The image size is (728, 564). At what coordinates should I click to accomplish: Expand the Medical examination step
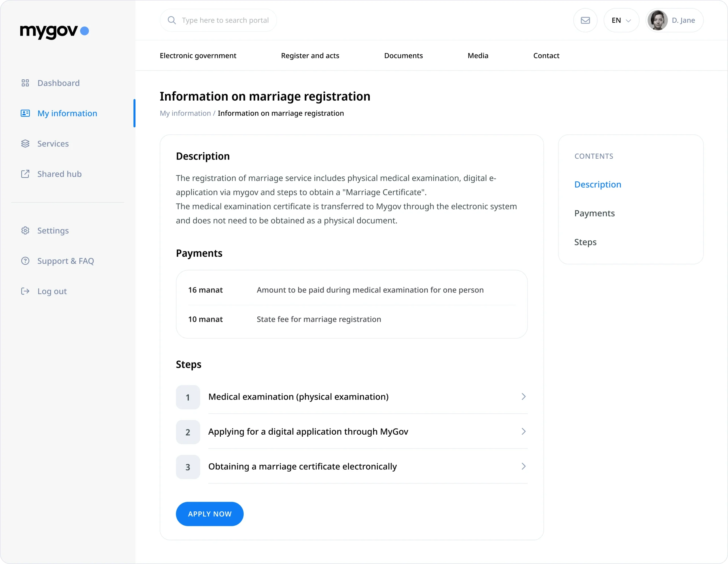pyautogui.click(x=523, y=397)
